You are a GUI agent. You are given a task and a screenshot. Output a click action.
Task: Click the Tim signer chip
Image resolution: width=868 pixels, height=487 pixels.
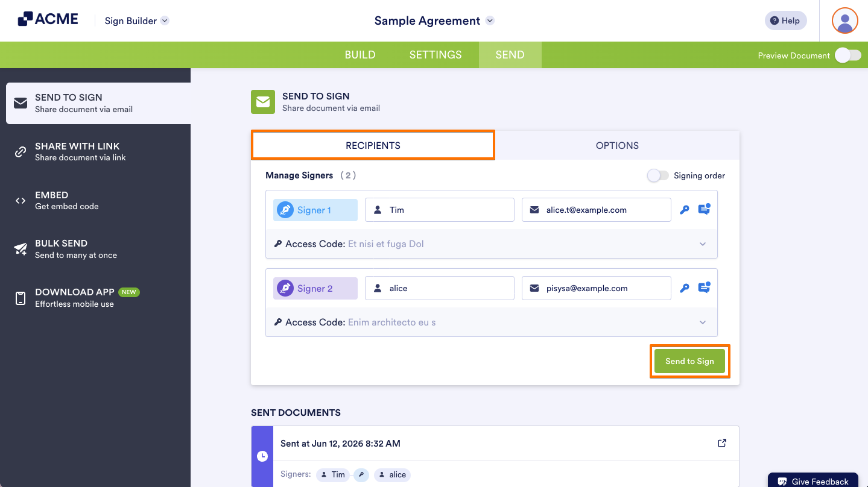(332, 474)
